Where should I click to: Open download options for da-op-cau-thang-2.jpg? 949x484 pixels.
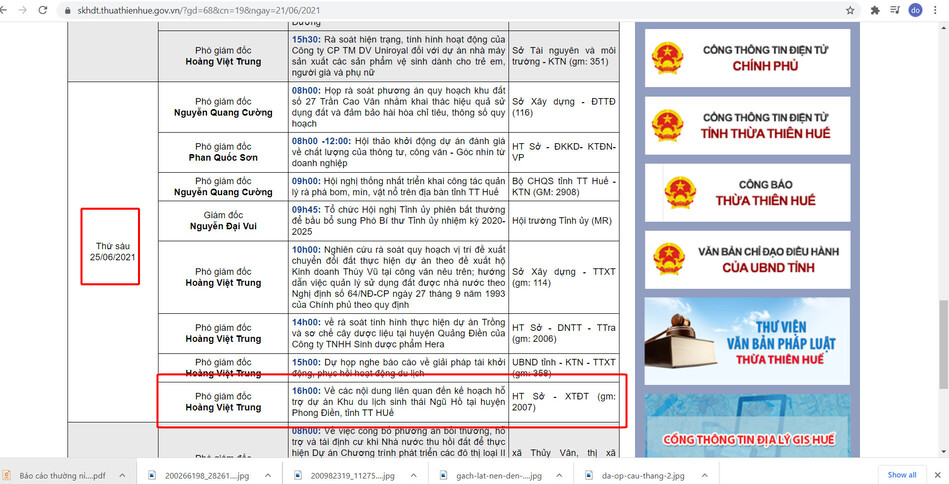(704, 476)
